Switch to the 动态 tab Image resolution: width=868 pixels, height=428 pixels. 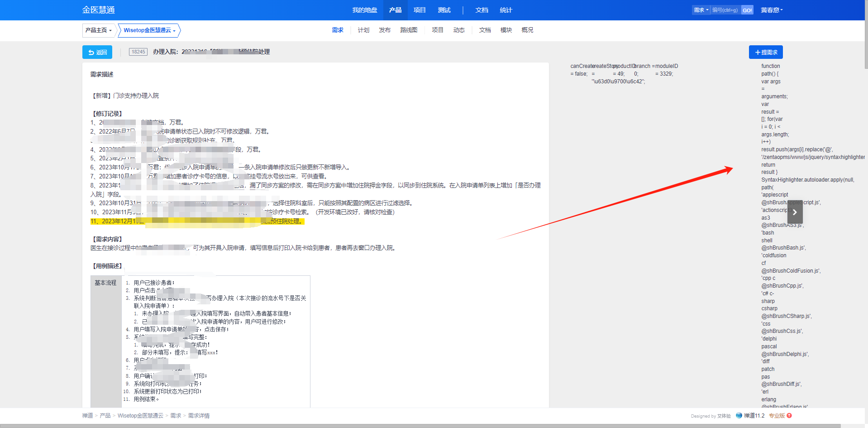pyautogui.click(x=459, y=30)
